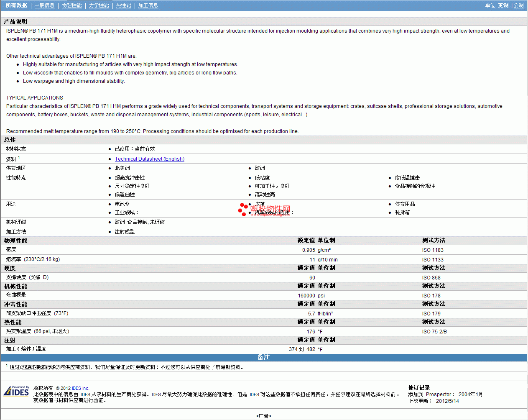Viewport: 528px width, 420px height.
Task: Click the 热变形温度 row label
Action: click(x=38, y=331)
